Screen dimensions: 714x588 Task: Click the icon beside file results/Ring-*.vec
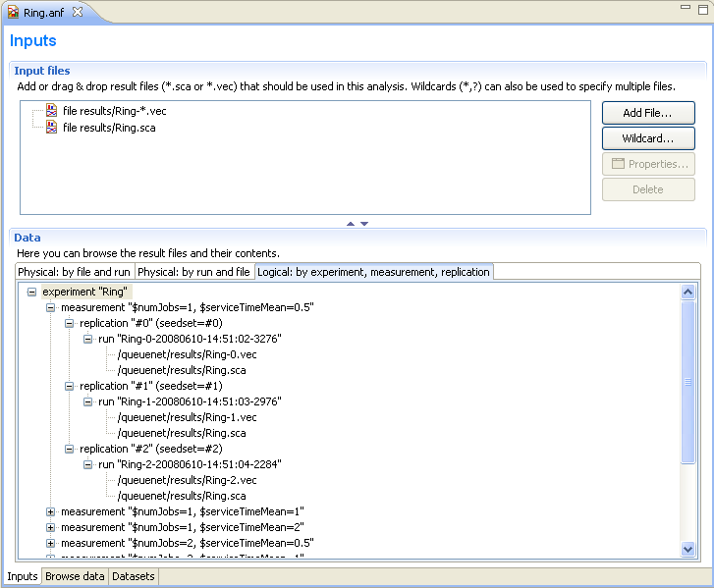(51, 110)
